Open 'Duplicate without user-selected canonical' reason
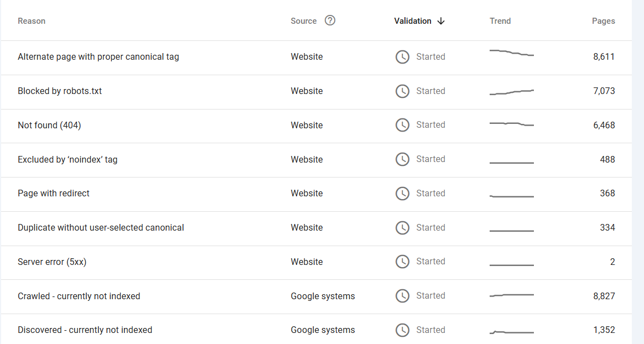 (x=101, y=227)
